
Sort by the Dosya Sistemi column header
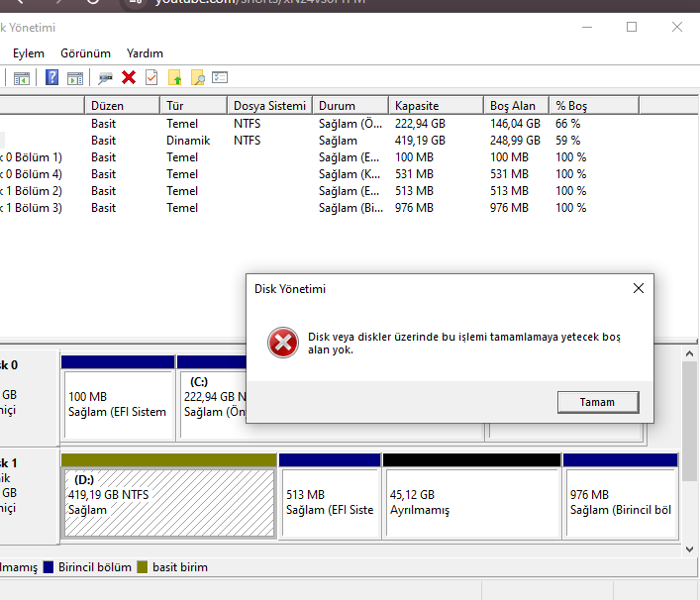[269, 106]
